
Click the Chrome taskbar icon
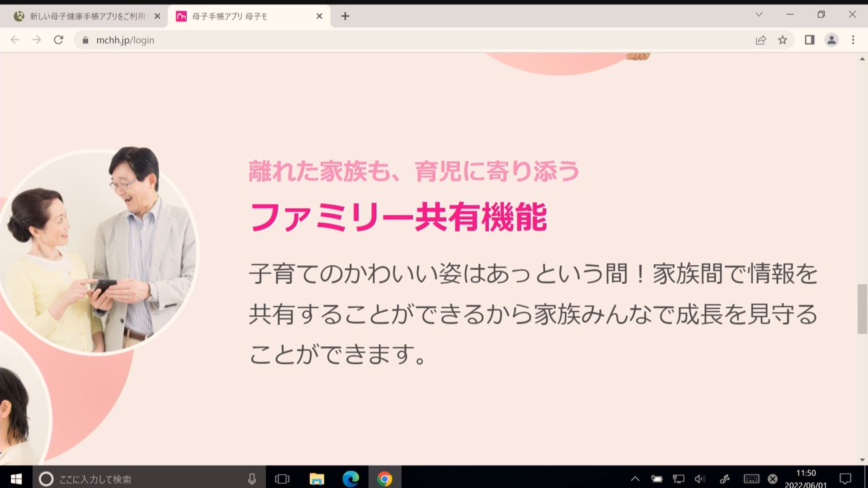385,479
